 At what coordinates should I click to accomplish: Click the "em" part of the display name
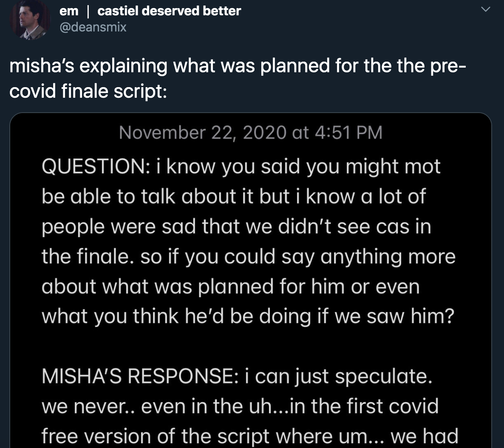pos(68,11)
